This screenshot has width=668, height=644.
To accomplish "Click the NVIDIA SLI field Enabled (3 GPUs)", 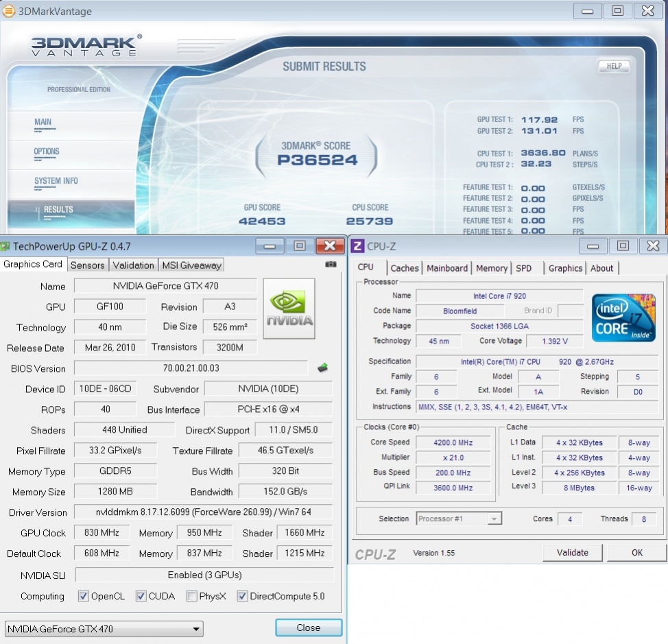I will 204,575.
